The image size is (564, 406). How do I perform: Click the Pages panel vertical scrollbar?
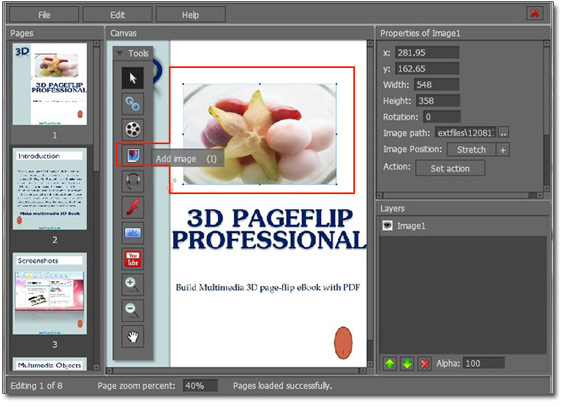coord(96,206)
